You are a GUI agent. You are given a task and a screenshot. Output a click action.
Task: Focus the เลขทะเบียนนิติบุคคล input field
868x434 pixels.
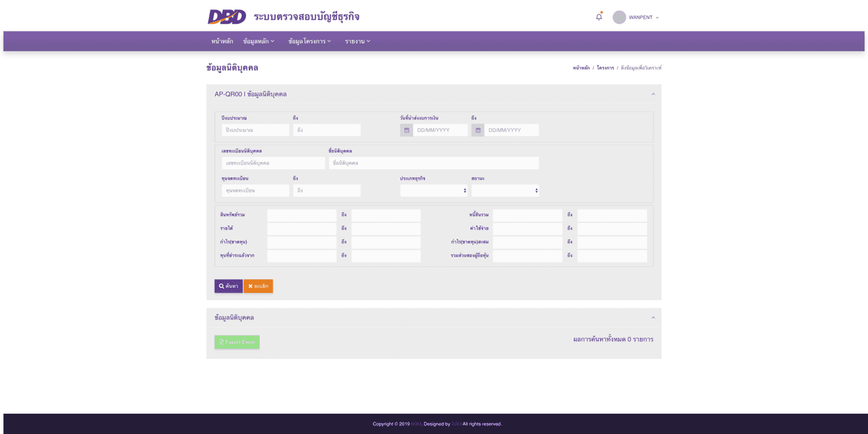(x=273, y=163)
